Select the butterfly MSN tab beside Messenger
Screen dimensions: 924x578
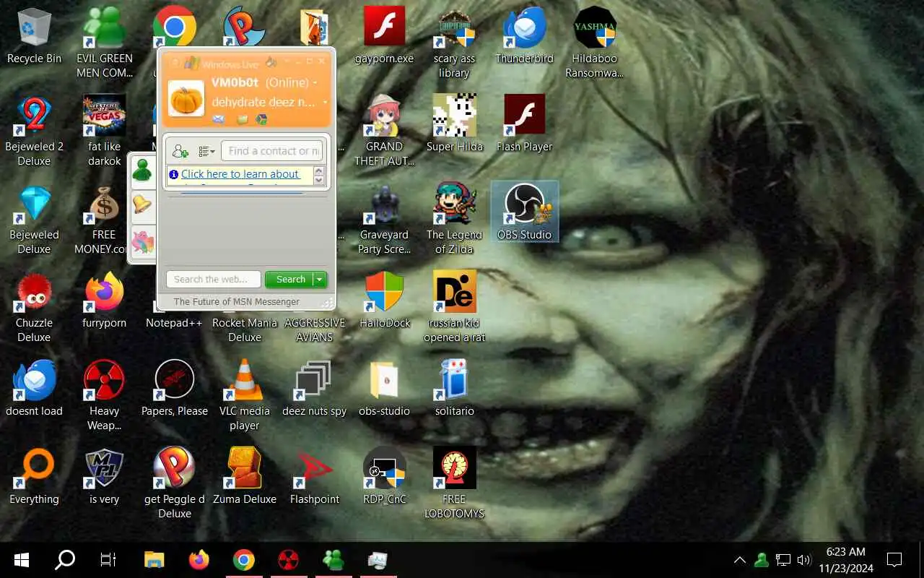click(142, 241)
